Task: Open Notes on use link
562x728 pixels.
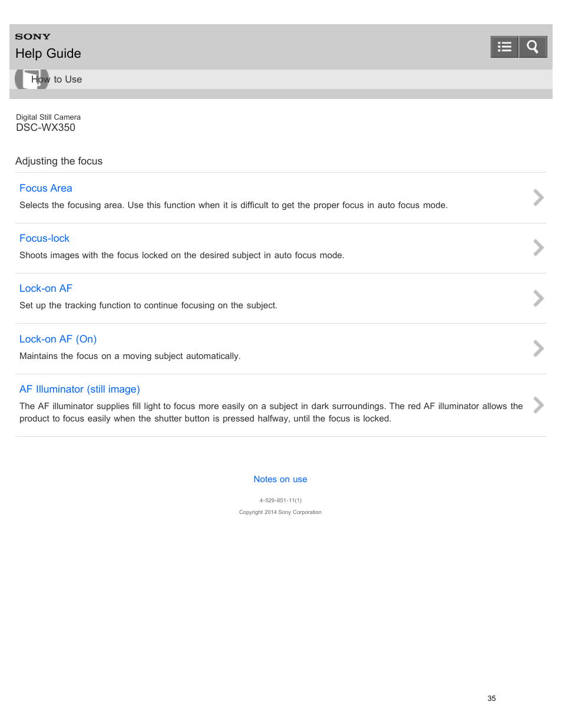Action: (280, 479)
